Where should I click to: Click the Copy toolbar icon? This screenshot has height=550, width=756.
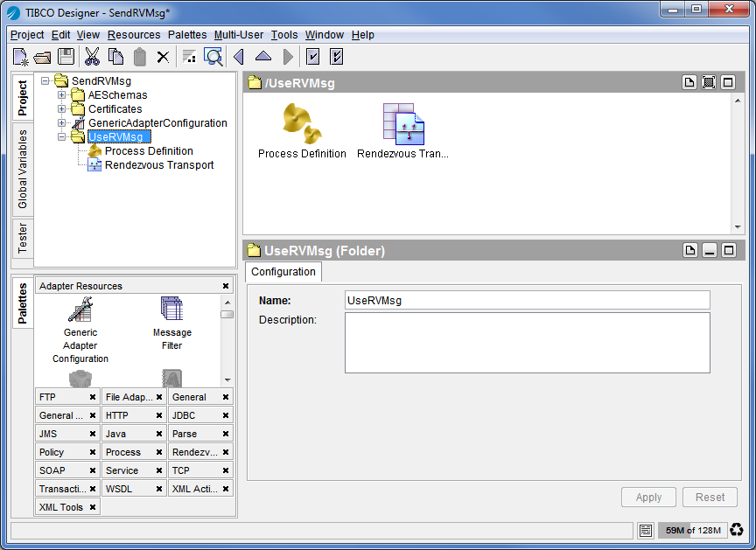click(115, 57)
